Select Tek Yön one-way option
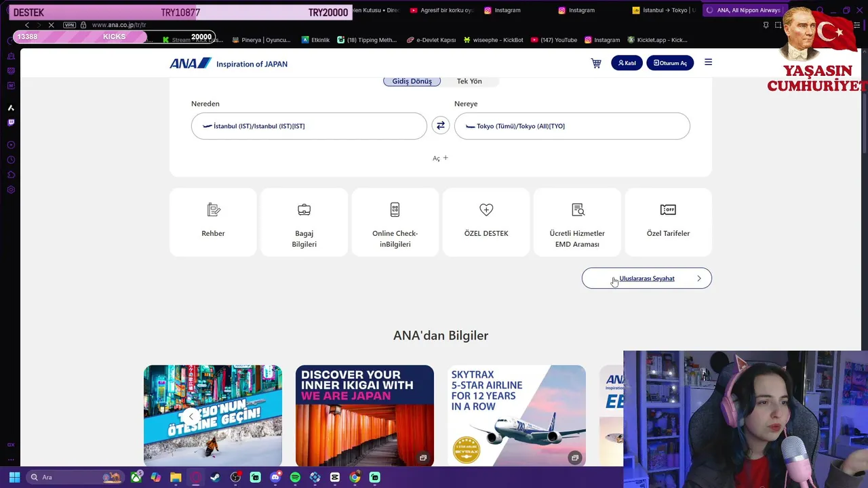The width and height of the screenshot is (868, 488). point(469,81)
